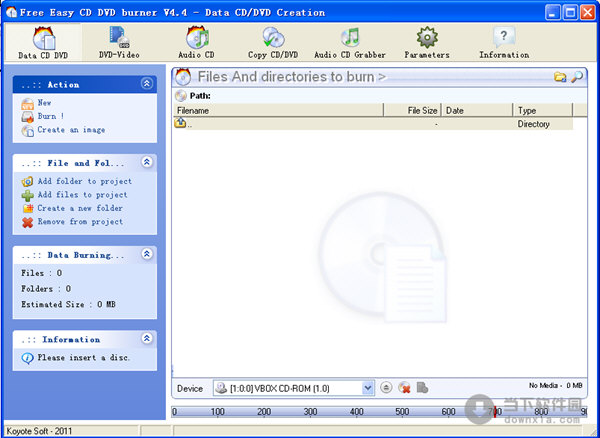Click Create a new folder
Viewport: 600px width, 438px height.
tap(80, 208)
